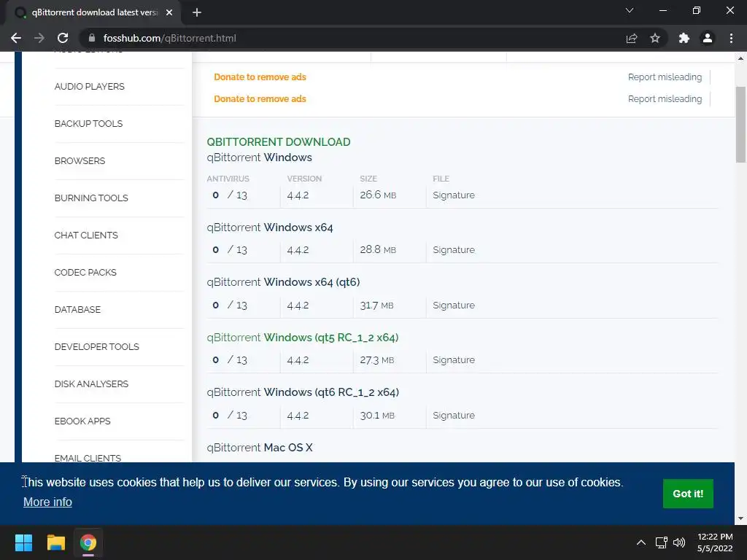This screenshot has height=560, width=747.
Task: Open BURNING TOOLS category
Action: pos(91,198)
